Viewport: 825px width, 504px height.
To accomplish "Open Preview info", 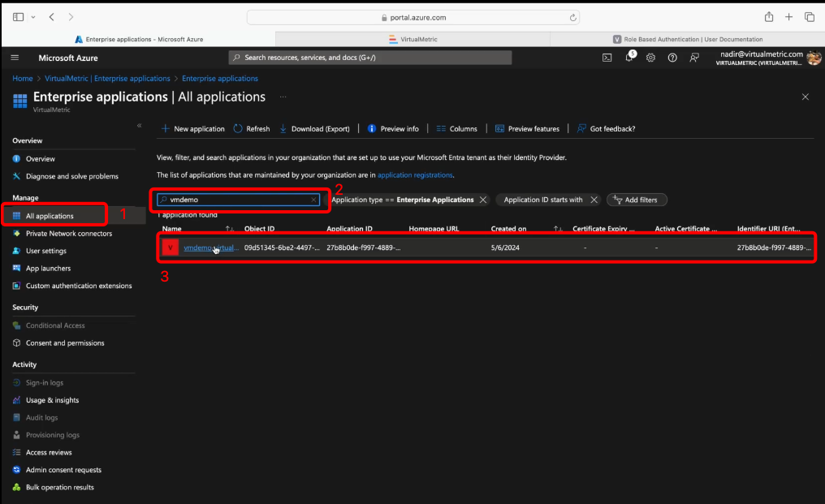I will (x=393, y=128).
